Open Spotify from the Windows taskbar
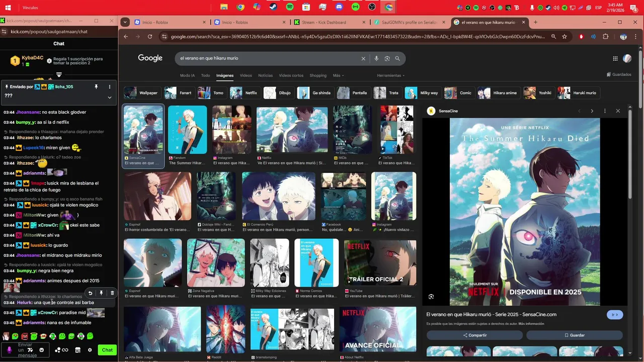 [x=289, y=7]
